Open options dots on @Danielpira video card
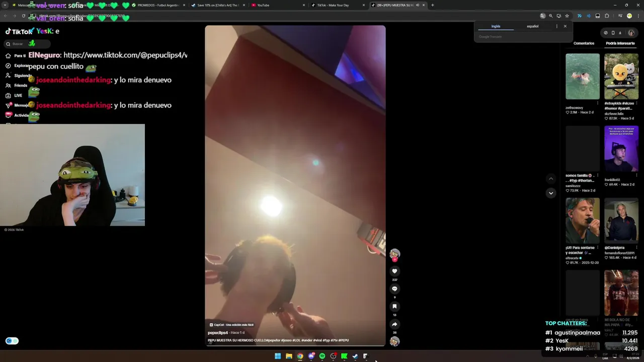This screenshot has width=644, height=362. (x=636, y=247)
